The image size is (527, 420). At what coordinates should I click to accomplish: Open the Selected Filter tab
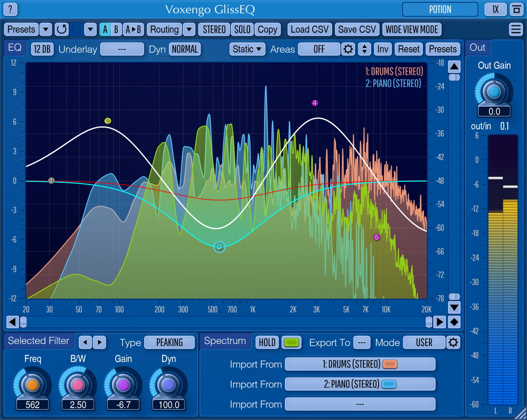pos(38,341)
